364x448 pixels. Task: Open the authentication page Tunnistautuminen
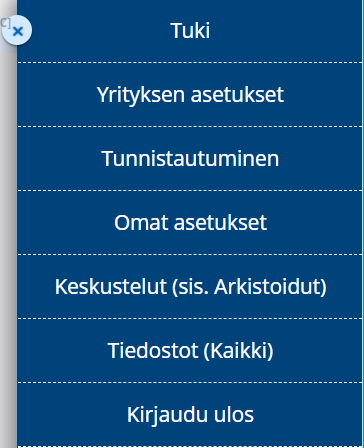[190, 159]
